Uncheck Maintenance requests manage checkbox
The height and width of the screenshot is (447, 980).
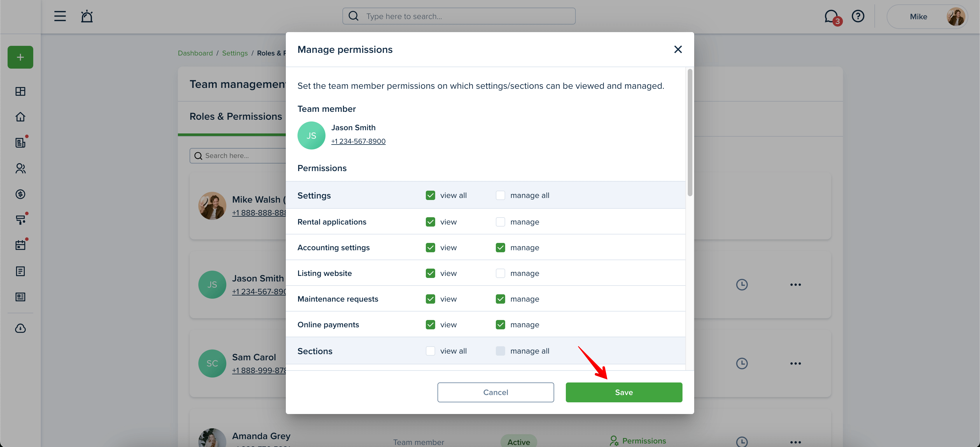(500, 299)
